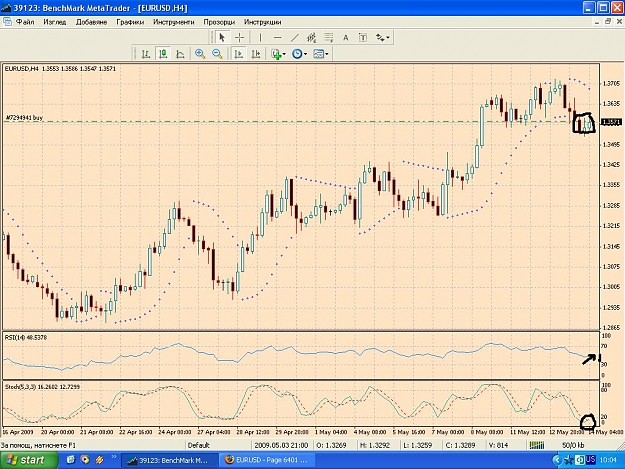Switch chart to line chart mode
Image resolution: width=625 pixels, height=469 pixels.
pyautogui.click(x=180, y=54)
